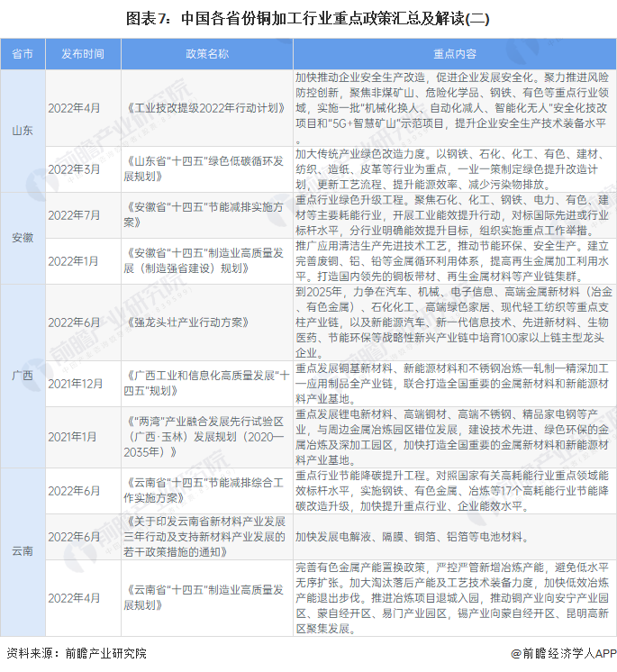Viewport: 617px width, 672px height.
Task: Click 《广西工业和信息化高质量发展"十四五"规划》 policy
Action: pos(206,383)
